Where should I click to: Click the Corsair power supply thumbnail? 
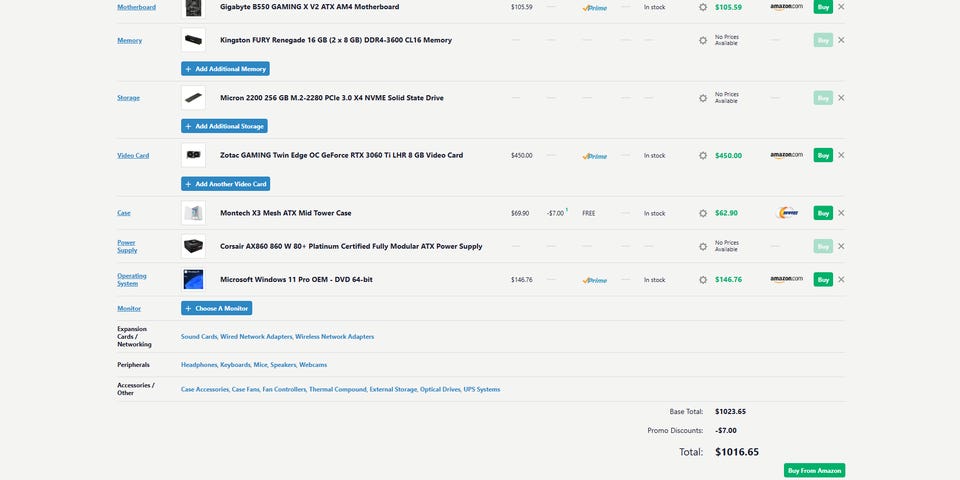pyautogui.click(x=193, y=246)
